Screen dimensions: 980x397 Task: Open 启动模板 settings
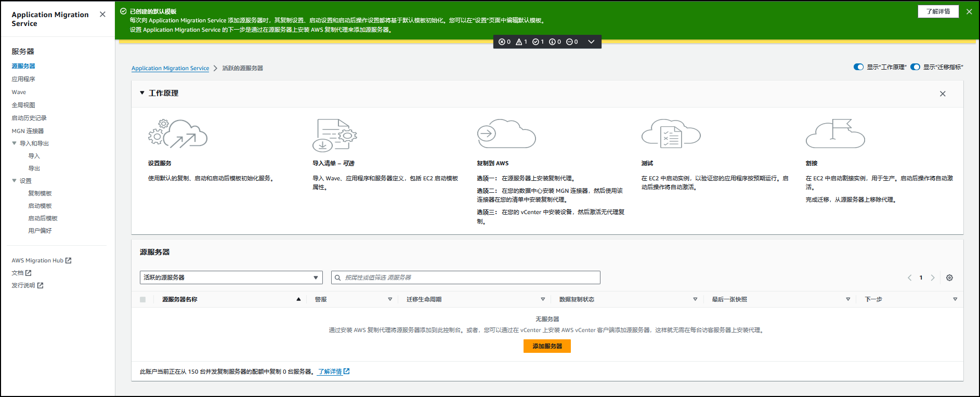point(40,206)
